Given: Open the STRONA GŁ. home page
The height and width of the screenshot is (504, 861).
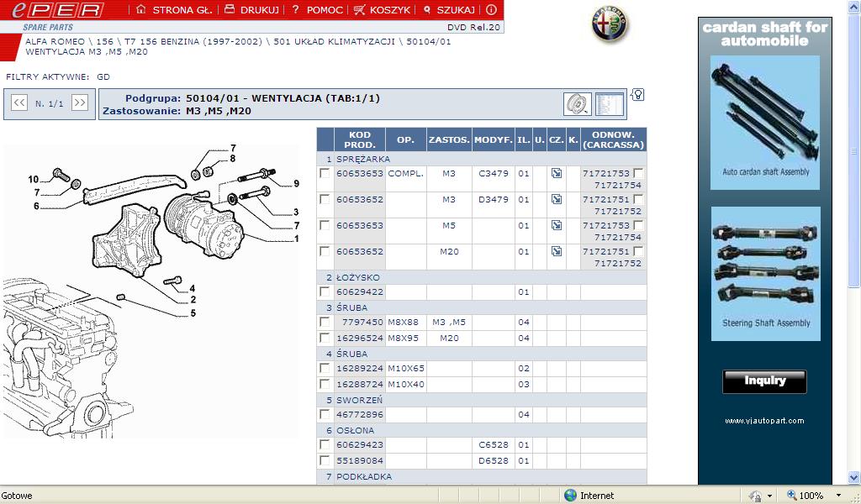Looking at the screenshot, I should point(174,10).
